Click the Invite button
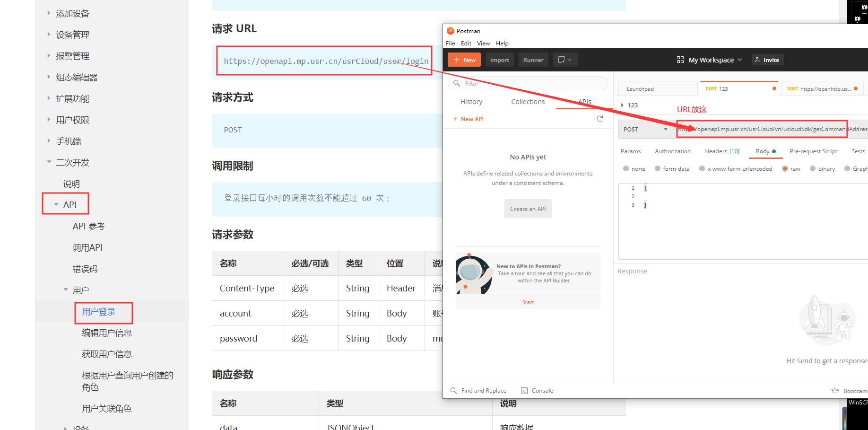 pos(767,60)
